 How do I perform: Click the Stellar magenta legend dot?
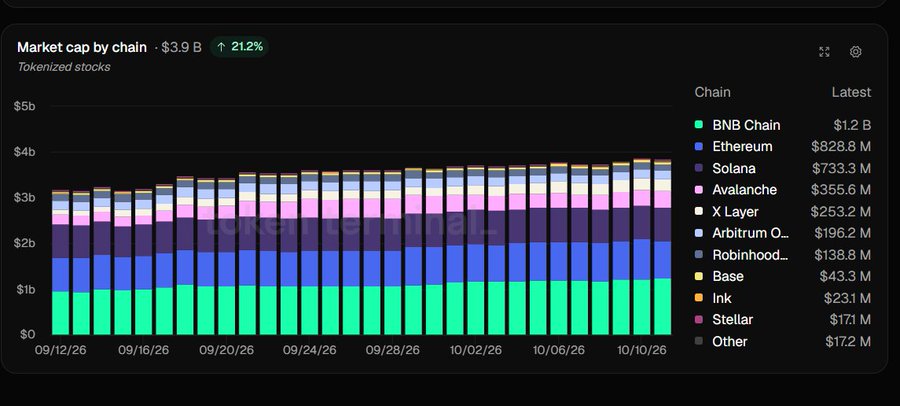[x=699, y=319]
